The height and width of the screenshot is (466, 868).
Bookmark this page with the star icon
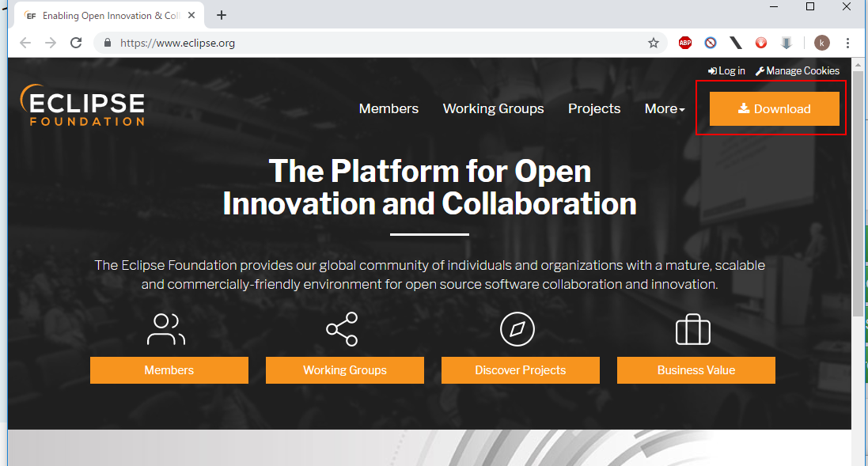(x=654, y=43)
